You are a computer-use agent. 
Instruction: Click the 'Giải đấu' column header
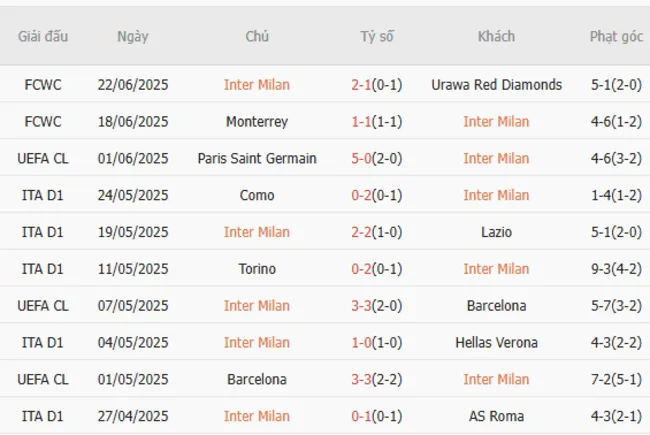coord(42,37)
